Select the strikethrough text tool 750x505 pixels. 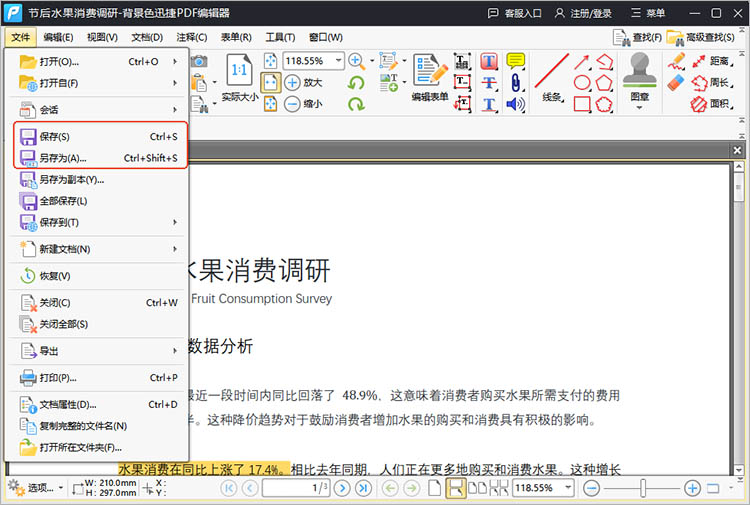coord(489,83)
